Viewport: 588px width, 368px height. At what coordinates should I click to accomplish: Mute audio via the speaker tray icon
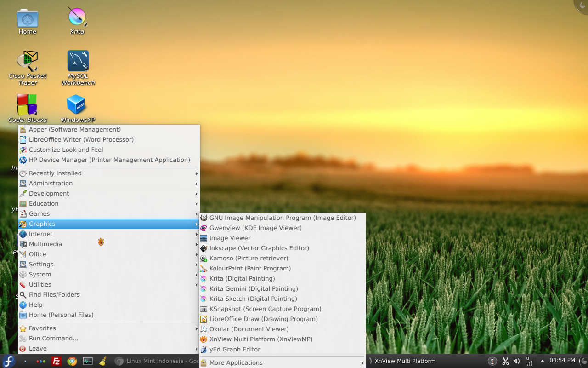click(x=518, y=361)
